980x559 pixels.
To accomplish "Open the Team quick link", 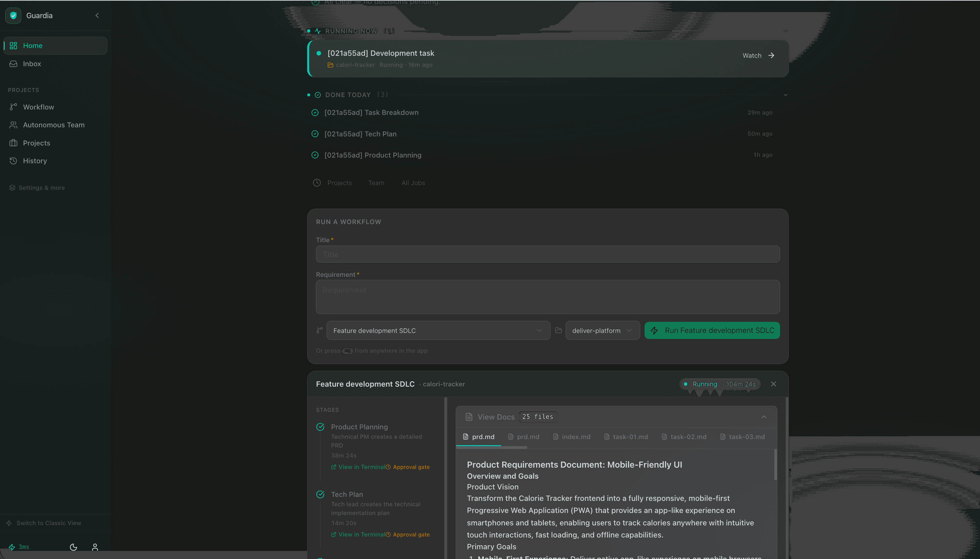I will (x=376, y=183).
